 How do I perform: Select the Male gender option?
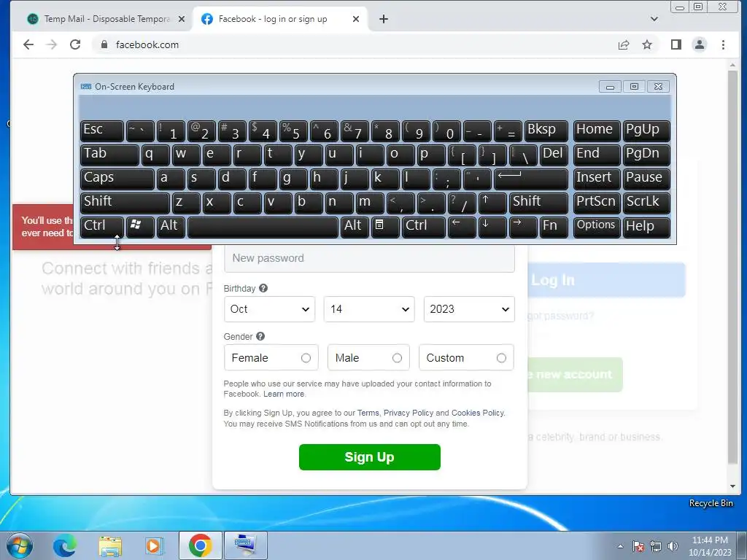click(x=368, y=357)
